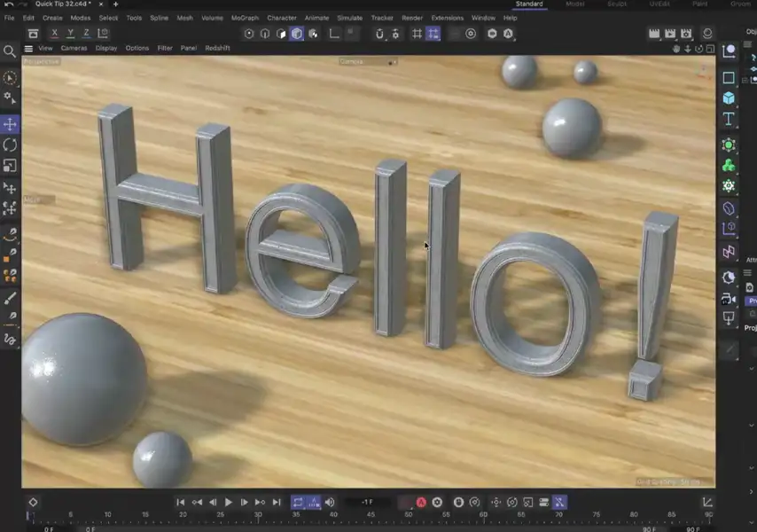Open the Redshift viewport menu

[220, 48]
